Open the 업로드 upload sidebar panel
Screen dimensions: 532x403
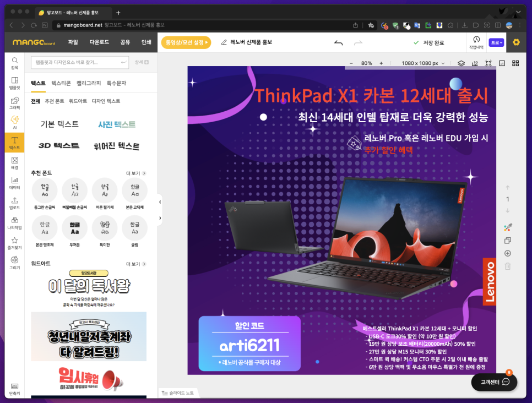(x=14, y=203)
